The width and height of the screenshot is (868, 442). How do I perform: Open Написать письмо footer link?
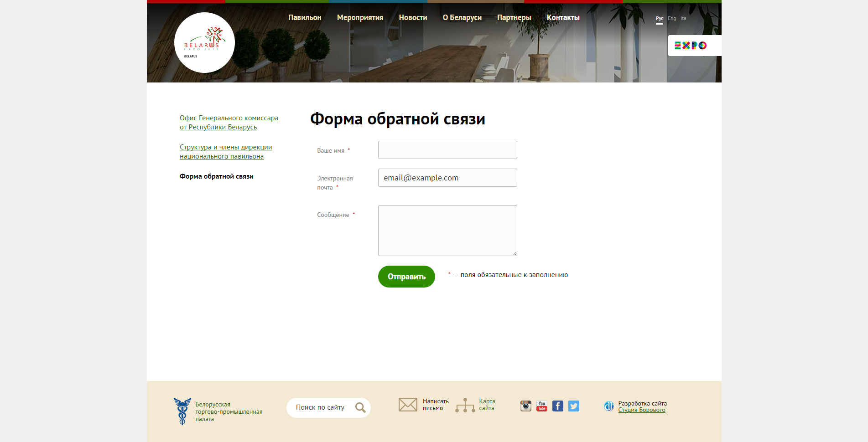coord(436,405)
